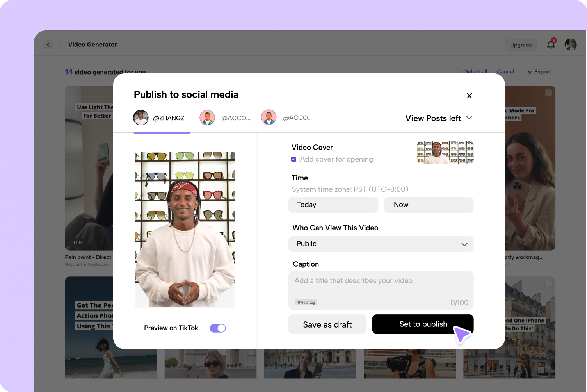587x392 pixels.
Task: Open the Get The Per... video card
Action: (x=89, y=328)
